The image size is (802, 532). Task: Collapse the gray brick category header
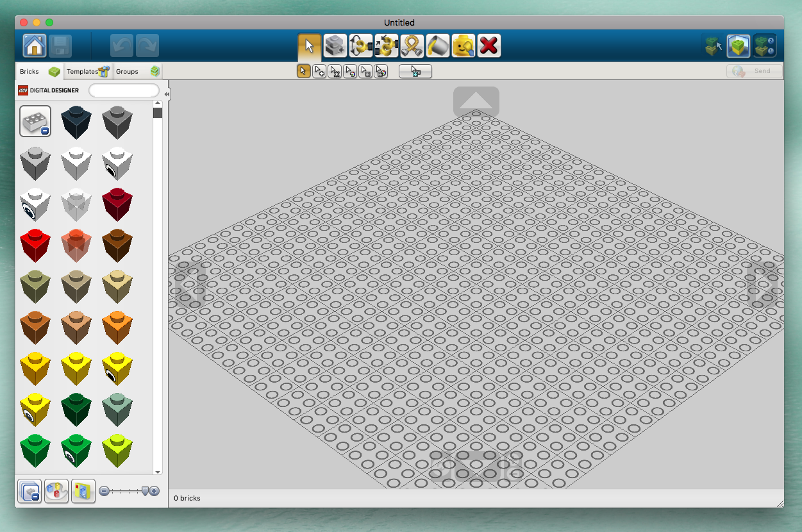[x=35, y=121]
